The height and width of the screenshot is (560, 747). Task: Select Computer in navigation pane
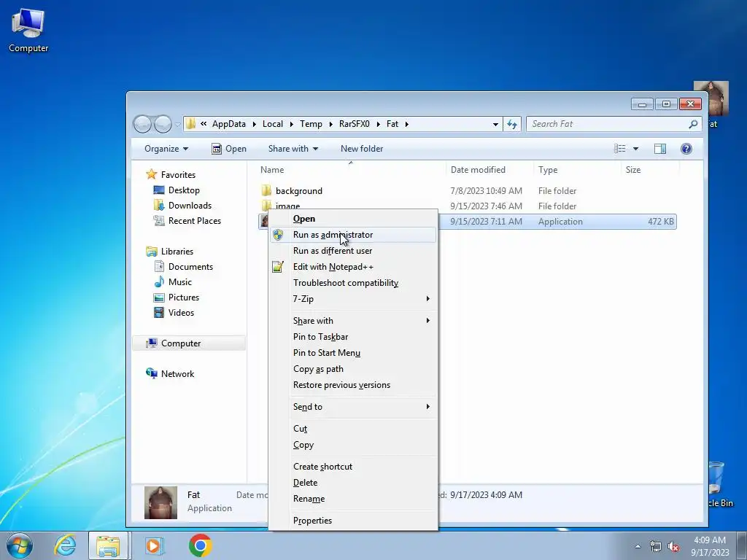pos(189,343)
